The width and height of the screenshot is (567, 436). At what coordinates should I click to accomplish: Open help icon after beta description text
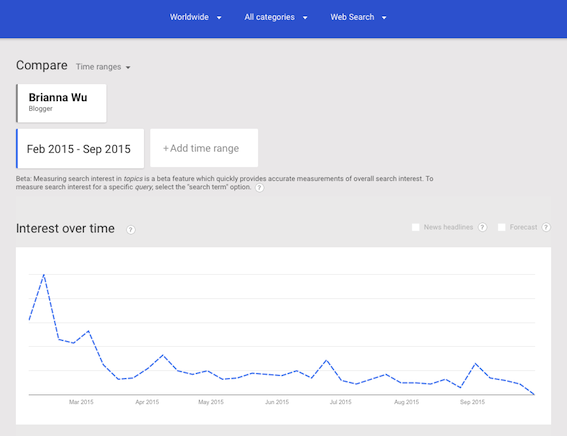[259, 188]
